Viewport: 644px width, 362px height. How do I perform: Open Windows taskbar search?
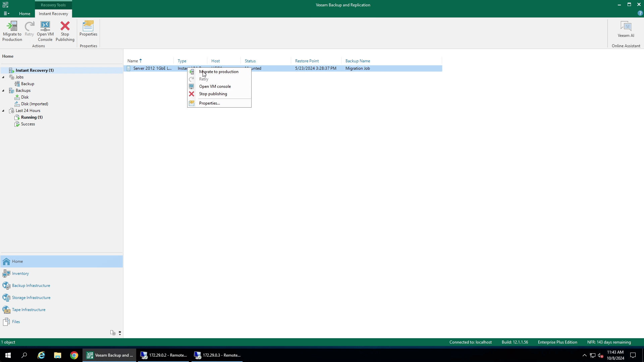[24, 355]
